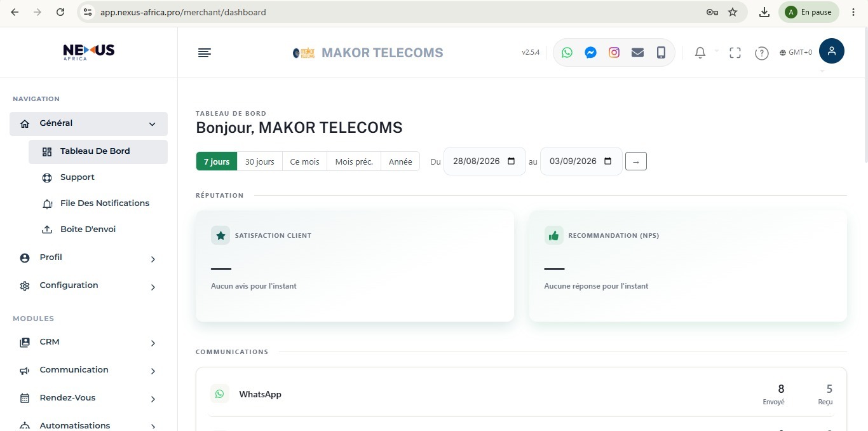The width and height of the screenshot is (868, 431).
Task: Click the GMT+0 timezone indicator
Action: pyautogui.click(x=796, y=53)
